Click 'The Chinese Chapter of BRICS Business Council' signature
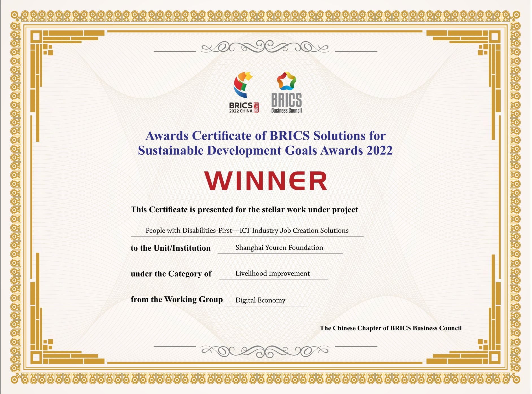Screen dimensions: 532x394 point(391,328)
